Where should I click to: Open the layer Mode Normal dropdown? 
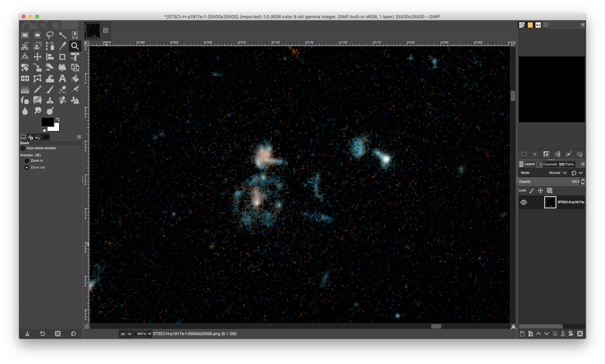(557, 173)
